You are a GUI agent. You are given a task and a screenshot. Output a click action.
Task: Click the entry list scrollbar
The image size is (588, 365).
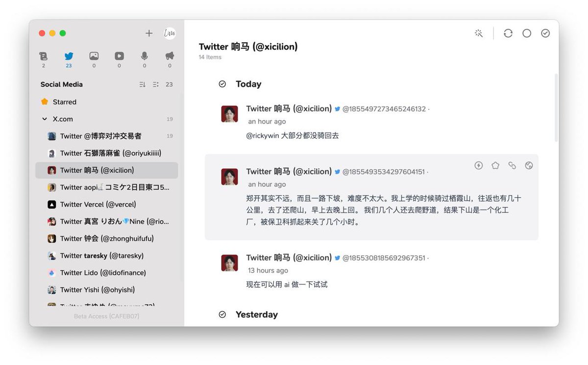556,108
